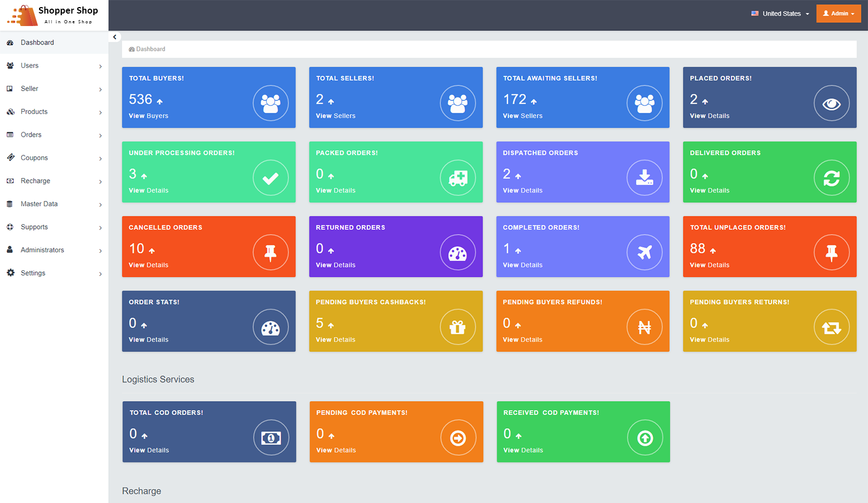Screen dimensions: 868x503
Task: Expand the Recharge menu chevron
Action: (x=100, y=181)
